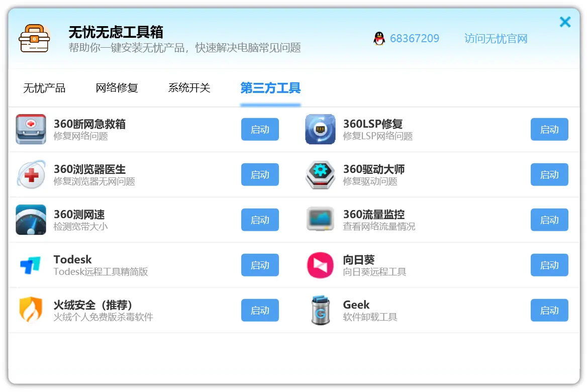
Task: Click the QQ number 68367209 link
Action: (x=415, y=39)
